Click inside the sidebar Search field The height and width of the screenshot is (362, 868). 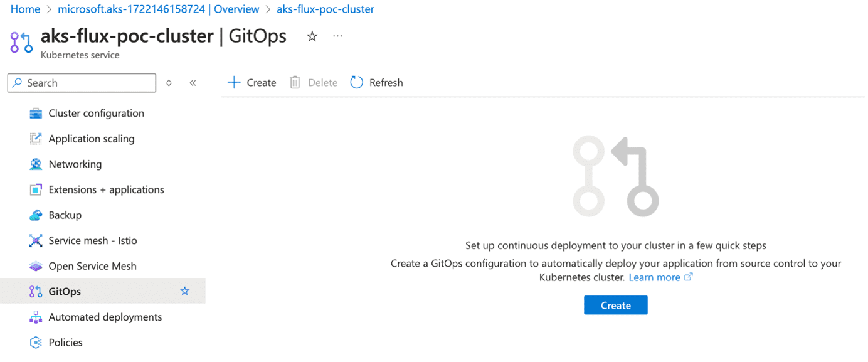click(x=88, y=83)
